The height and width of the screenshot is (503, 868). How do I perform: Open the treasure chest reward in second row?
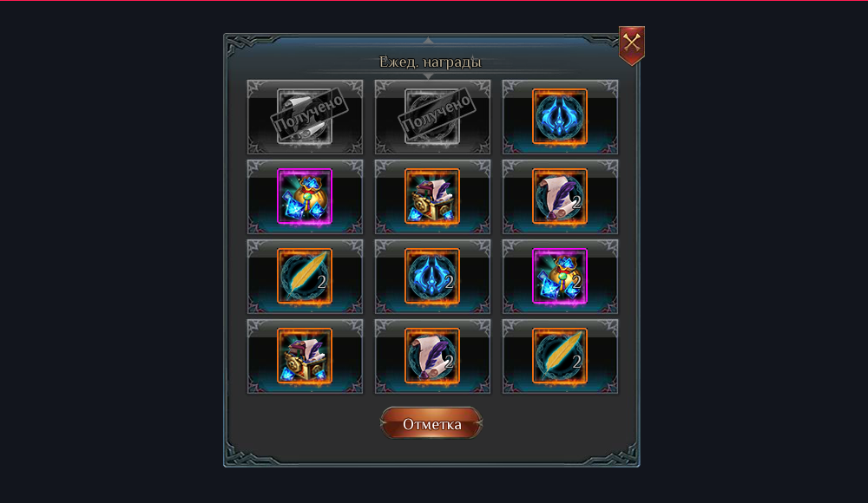pyautogui.click(x=431, y=197)
